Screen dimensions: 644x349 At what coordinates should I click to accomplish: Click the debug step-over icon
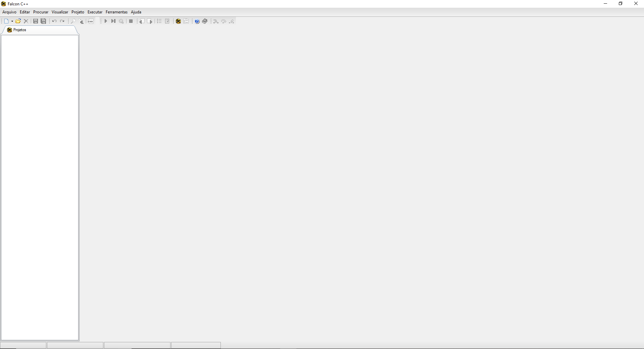(224, 21)
